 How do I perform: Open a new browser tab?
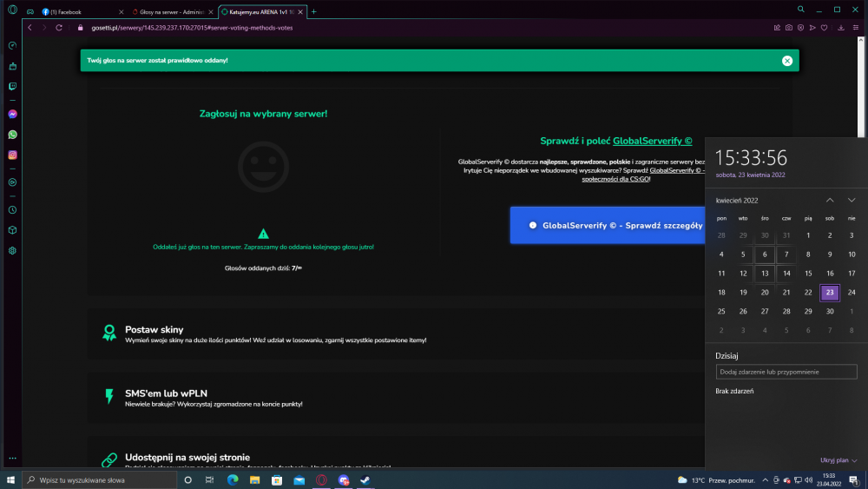pos(314,11)
